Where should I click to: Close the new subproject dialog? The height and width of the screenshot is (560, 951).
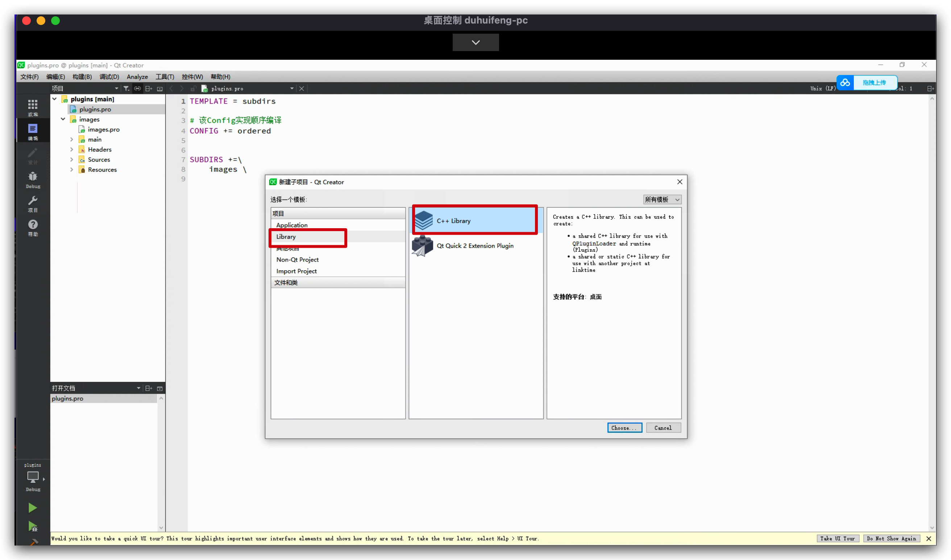[680, 182]
